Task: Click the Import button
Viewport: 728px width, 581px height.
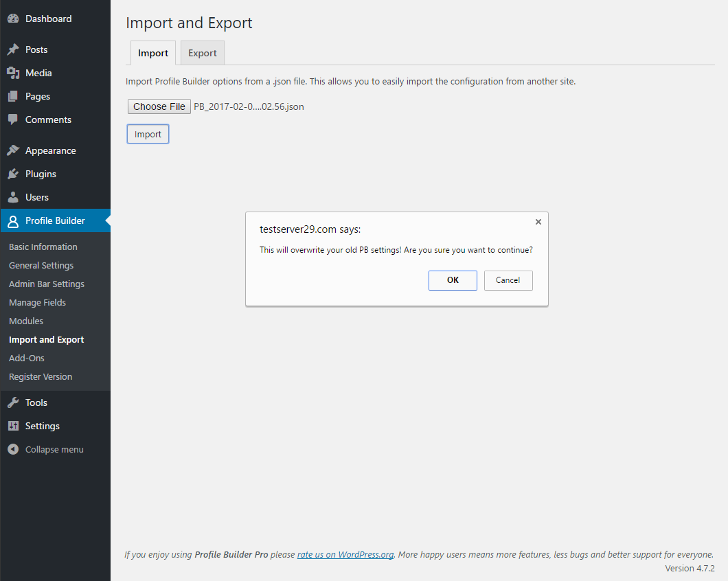Action: coord(148,134)
